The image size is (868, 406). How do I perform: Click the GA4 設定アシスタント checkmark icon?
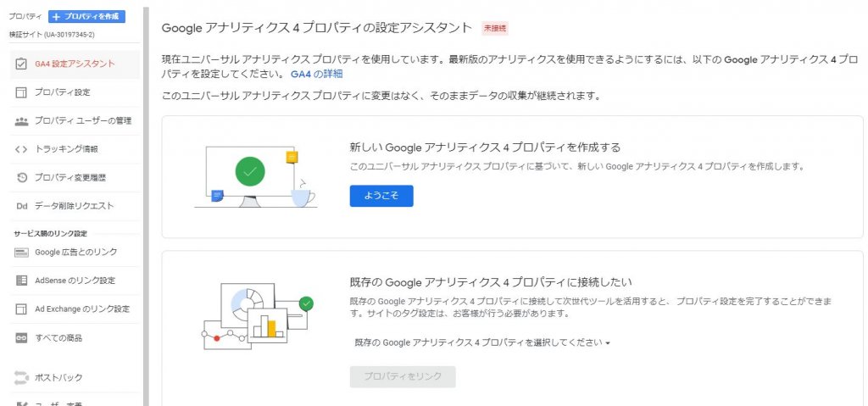pyautogui.click(x=21, y=64)
